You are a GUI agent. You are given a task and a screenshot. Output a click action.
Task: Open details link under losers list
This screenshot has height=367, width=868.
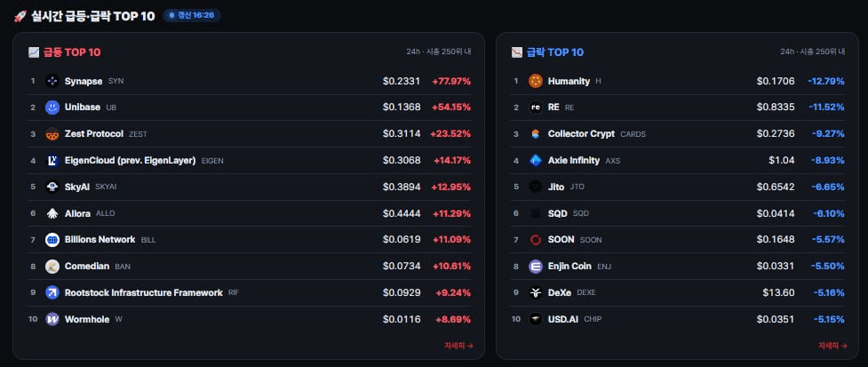(832, 346)
